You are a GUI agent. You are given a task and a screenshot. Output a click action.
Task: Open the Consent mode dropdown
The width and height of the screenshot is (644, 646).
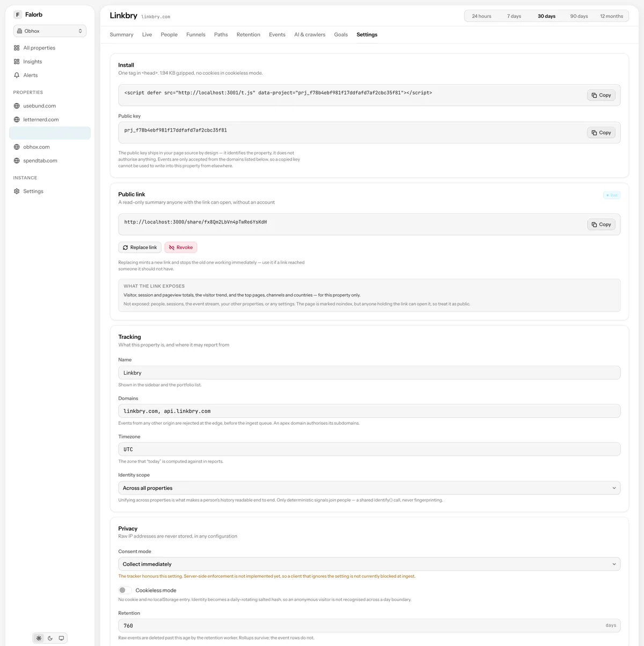(x=369, y=564)
